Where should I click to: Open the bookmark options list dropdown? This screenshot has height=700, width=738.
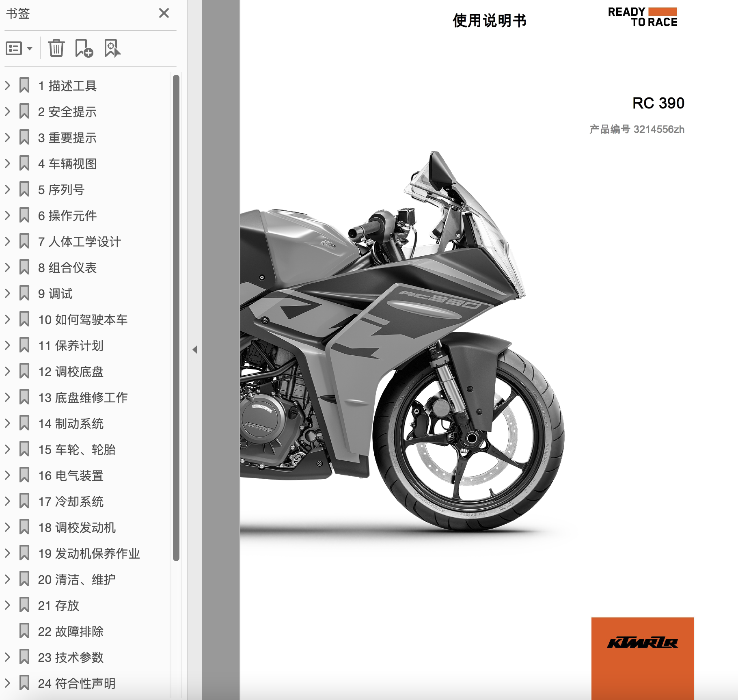coord(19,49)
